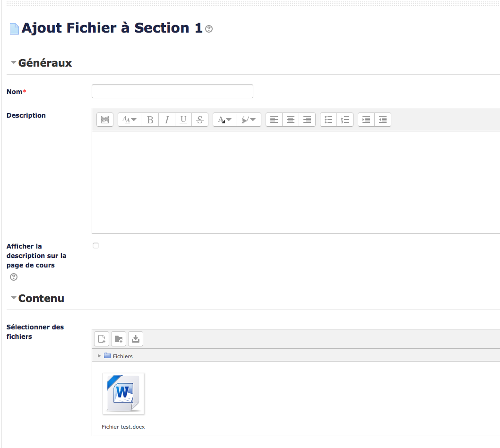Viewport: 500px width, 448px height.
Task: Apply strikethrough formatting to text
Action: point(200,120)
